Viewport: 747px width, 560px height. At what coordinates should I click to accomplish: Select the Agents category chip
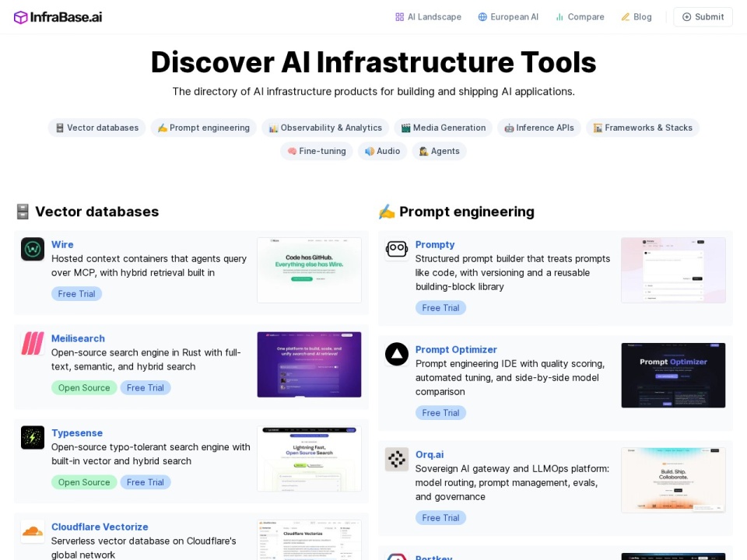pyautogui.click(x=439, y=151)
